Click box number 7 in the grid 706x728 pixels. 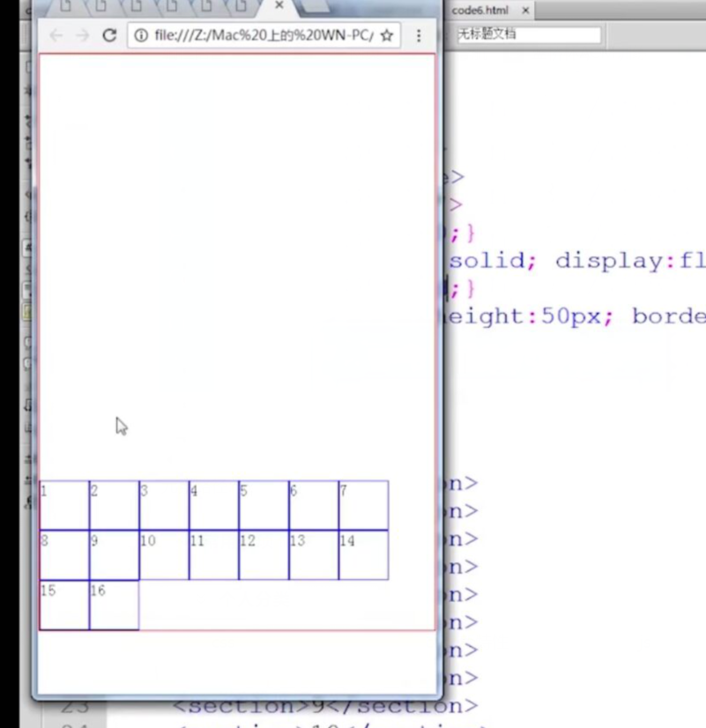364,505
